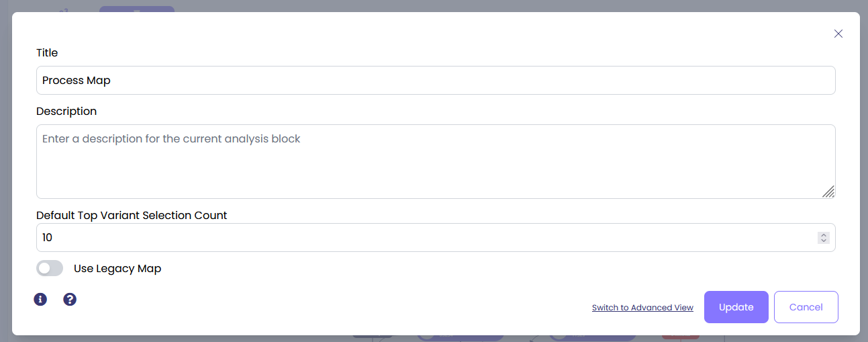868x342 pixels.
Task: Open help via question mark icon
Action: 70,300
